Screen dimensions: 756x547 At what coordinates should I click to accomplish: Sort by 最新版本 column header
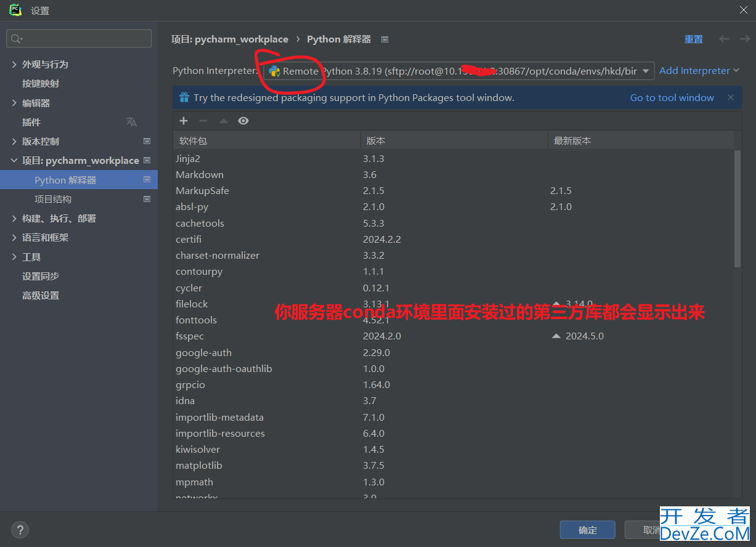click(641, 140)
